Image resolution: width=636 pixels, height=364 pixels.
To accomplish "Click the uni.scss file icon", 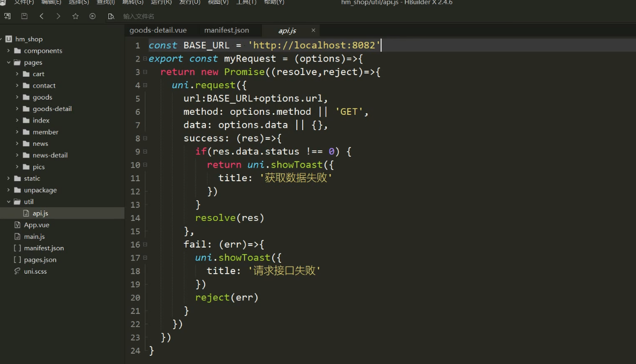I will pos(17,271).
